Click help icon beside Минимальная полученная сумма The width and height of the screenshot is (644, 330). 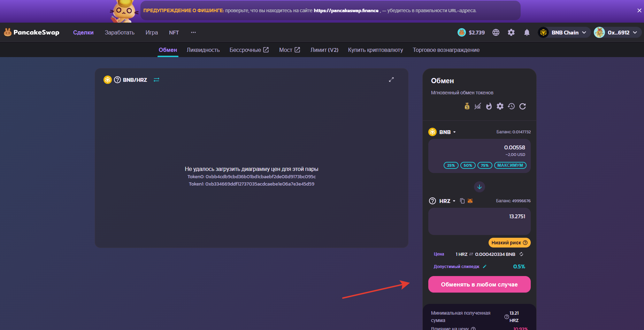point(507,317)
